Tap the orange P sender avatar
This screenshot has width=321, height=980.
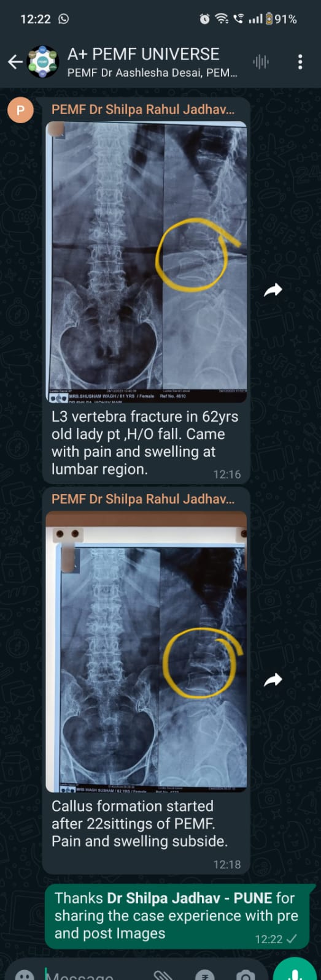20,110
